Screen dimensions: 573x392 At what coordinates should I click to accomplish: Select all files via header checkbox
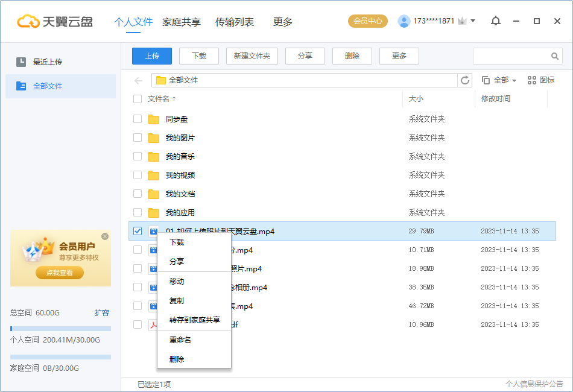[x=137, y=100]
